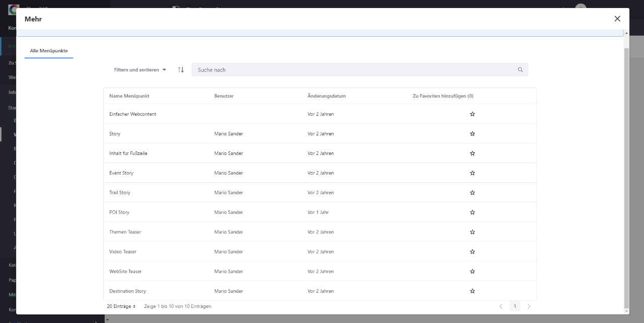Select the Alle Menüpunkte tab
Image resolution: width=644 pixels, height=323 pixels.
click(49, 51)
